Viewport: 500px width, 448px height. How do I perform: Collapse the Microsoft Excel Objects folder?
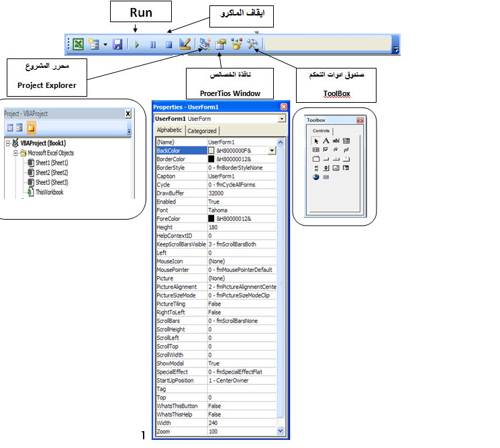[15, 153]
